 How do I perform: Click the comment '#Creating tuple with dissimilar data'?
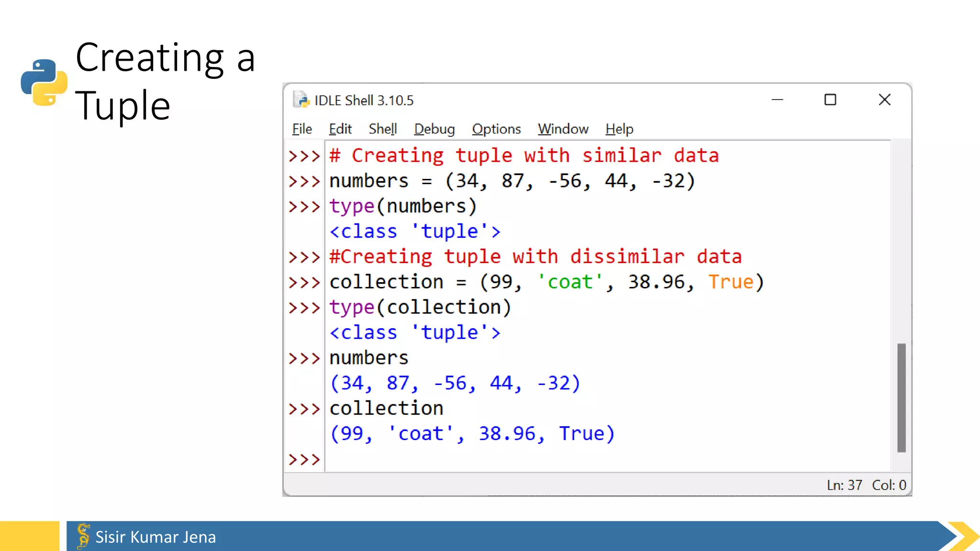point(535,256)
